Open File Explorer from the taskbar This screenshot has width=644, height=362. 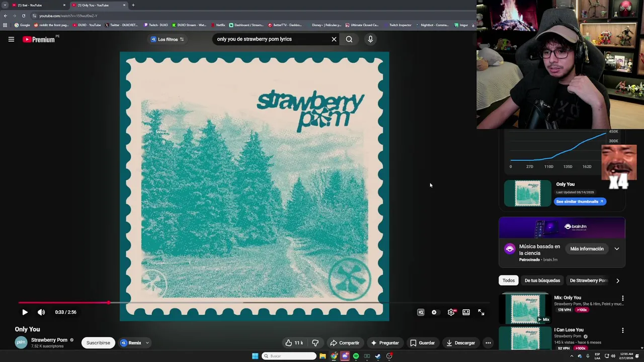pyautogui.click(x=323, y=356)
